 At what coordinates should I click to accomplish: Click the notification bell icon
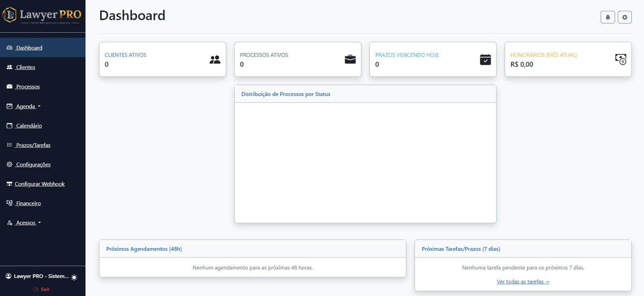click(x=607, y=17)
